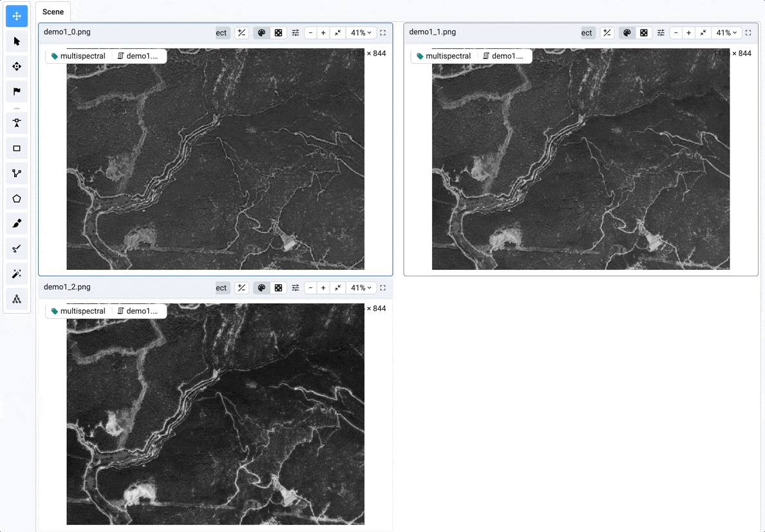The height and width of the screenshot is (532, 765).
Task: Open adjustment sliders in demo1_1.png panel
Action: (x=661, y=33)
